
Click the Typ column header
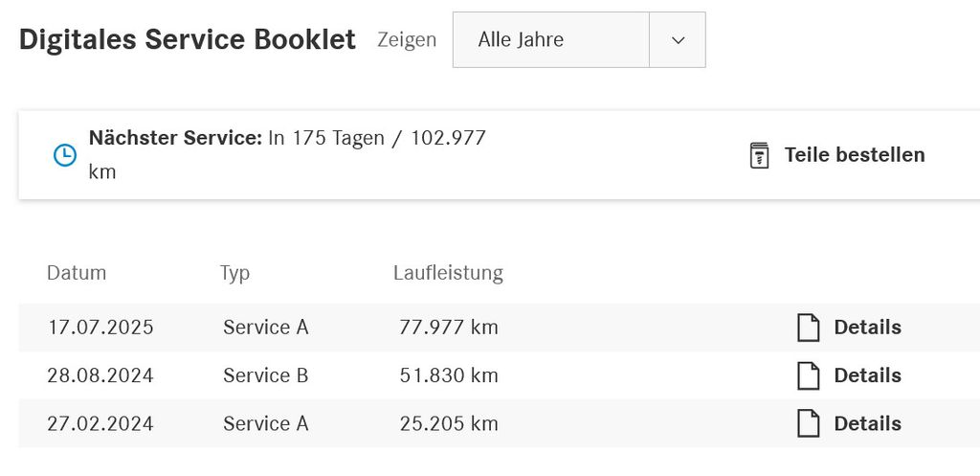click(x=234, y=273)
